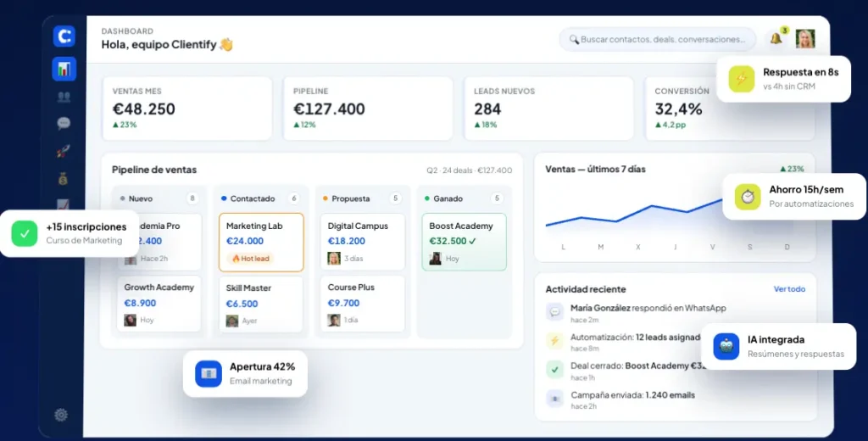Click the search contacts input field
Screen dimensions: 868x441
[658, 39]
